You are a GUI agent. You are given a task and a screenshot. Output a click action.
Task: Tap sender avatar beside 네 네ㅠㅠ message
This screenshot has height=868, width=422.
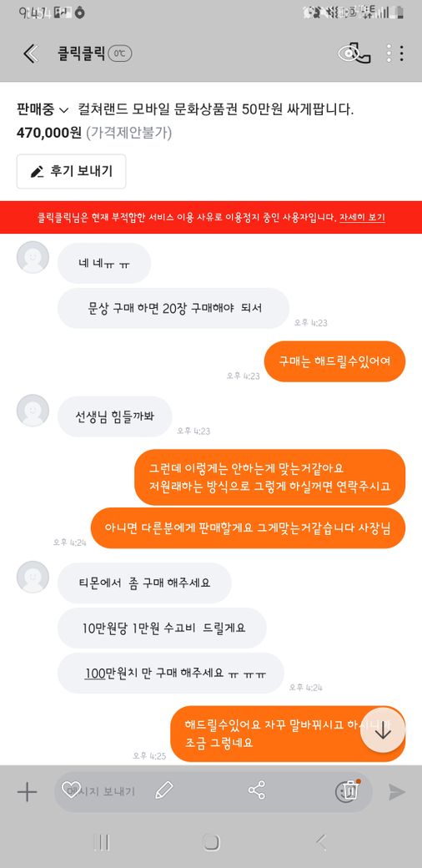click(33, 257)
